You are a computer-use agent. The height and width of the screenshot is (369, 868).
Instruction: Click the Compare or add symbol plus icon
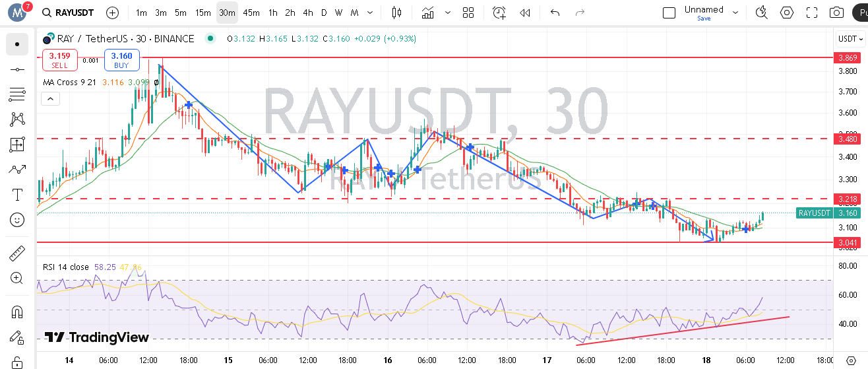[113, 13]
